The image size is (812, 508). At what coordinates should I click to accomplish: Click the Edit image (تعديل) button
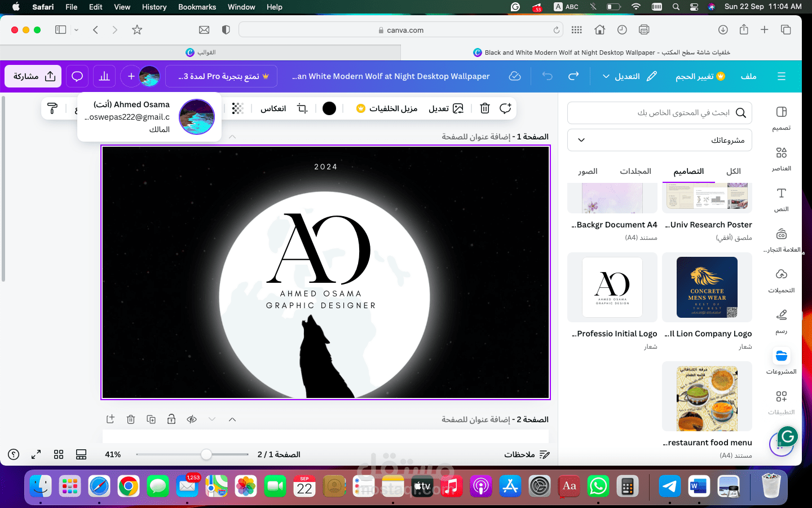(446, 108)
